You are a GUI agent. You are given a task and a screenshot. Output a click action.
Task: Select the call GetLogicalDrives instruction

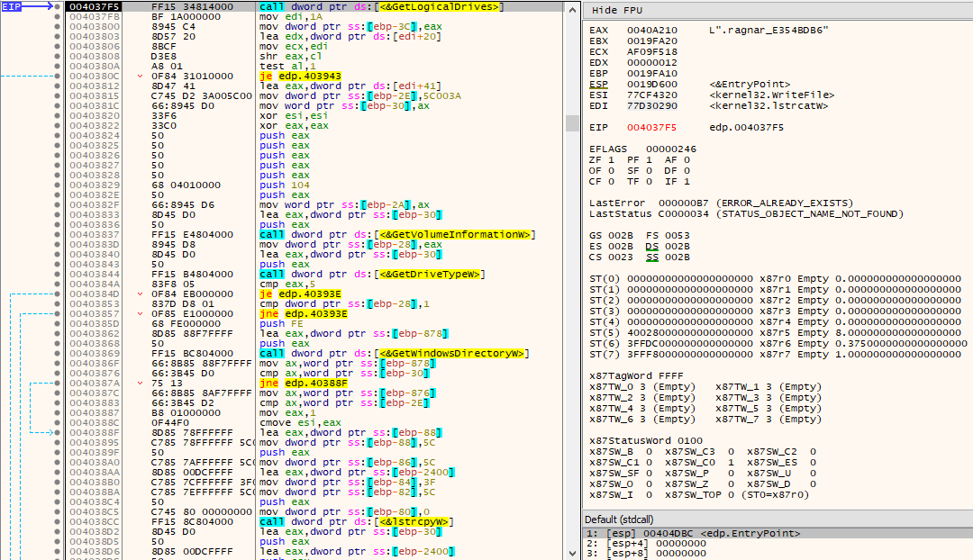pos(382,7)
